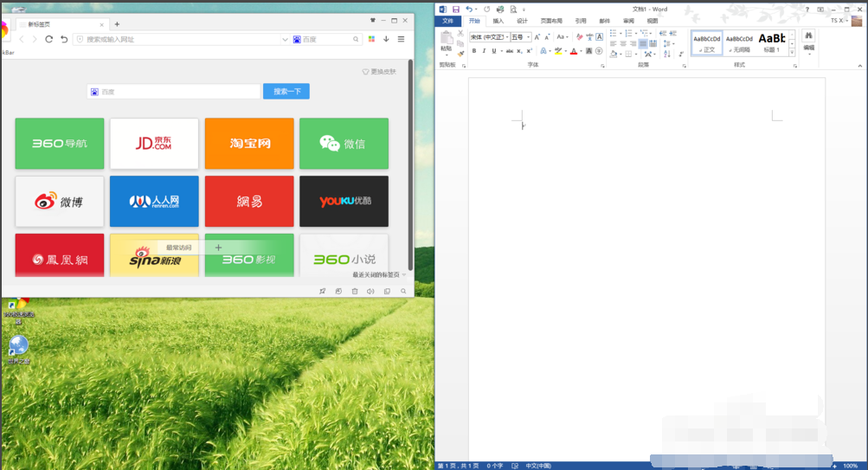Open the font size dropdown (五号)
Image resolution: width=868 pixels, height=470 pixels.
tap(529, 37)
